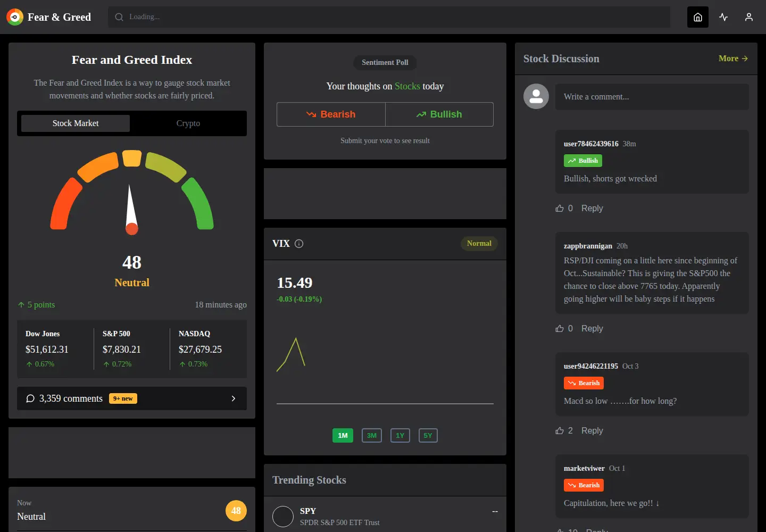Image resolution: width=766 pixels, height=532 pixels.
Task: Click Bearish tag on marketviwer's comment
Action: pos(584,485)
